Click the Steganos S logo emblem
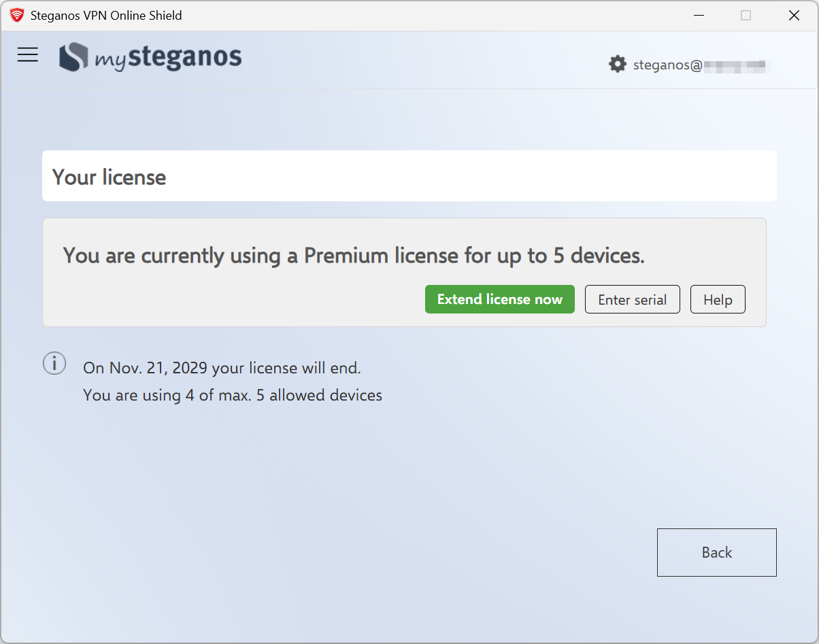819x644 pixels. (x=73, y=57)
